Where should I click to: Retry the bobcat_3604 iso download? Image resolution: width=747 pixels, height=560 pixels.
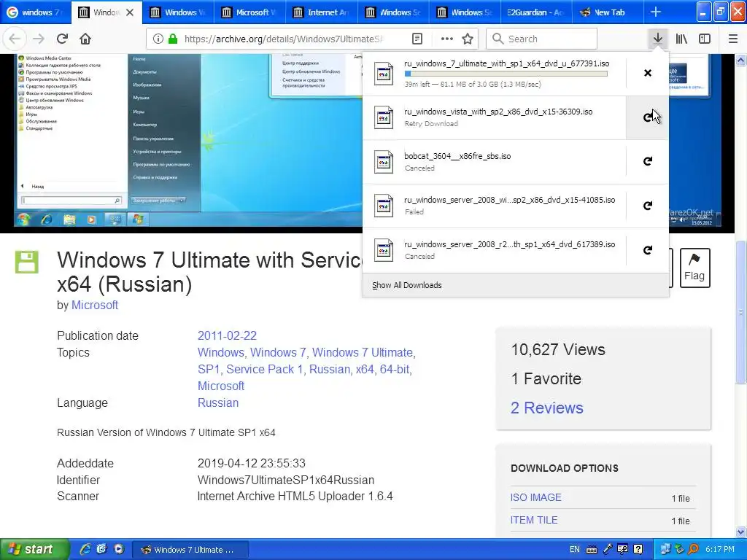[x=648, y=161]
